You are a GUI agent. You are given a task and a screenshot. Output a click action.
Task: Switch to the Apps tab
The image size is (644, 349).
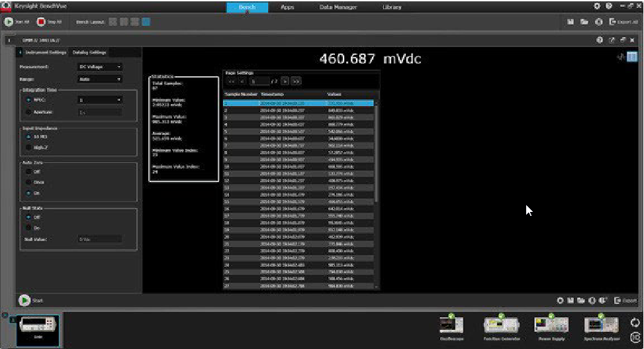tap(287, 7)
